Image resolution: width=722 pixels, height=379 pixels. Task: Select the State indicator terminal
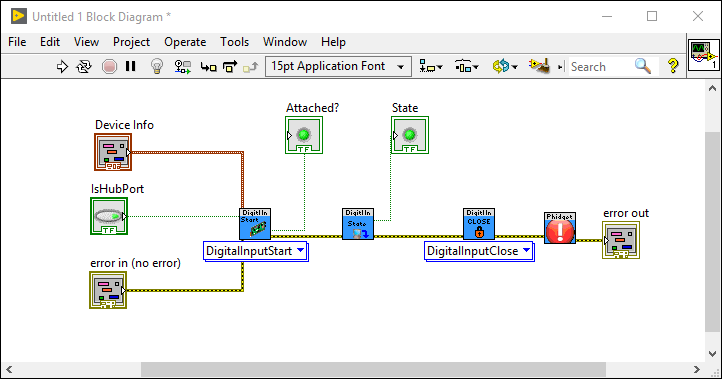point(410,135)
